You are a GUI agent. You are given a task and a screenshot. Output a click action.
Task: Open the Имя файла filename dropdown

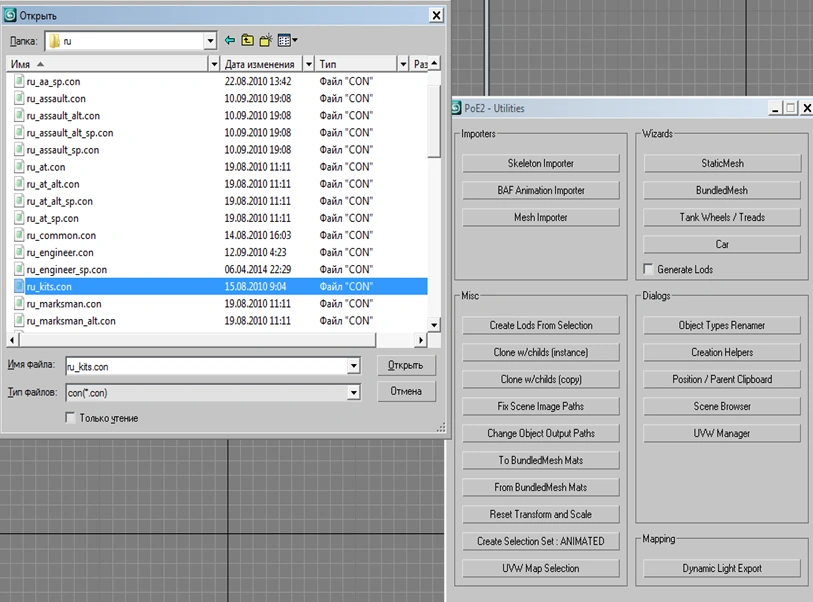pos(353,367)
